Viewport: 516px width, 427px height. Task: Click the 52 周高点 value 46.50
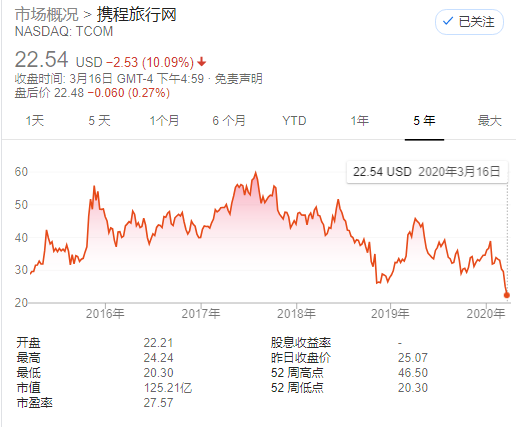(413, 373)
